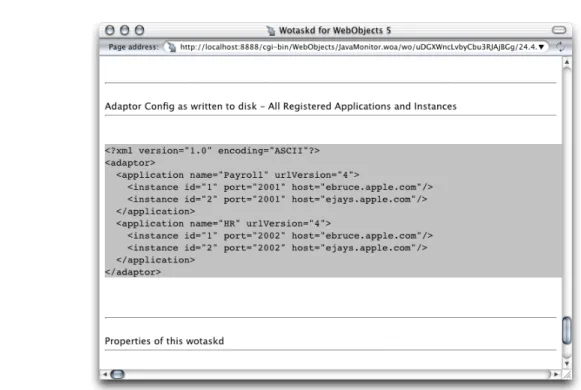
Task: Toggle the toolbar pill button
Action: pos(559,30)
